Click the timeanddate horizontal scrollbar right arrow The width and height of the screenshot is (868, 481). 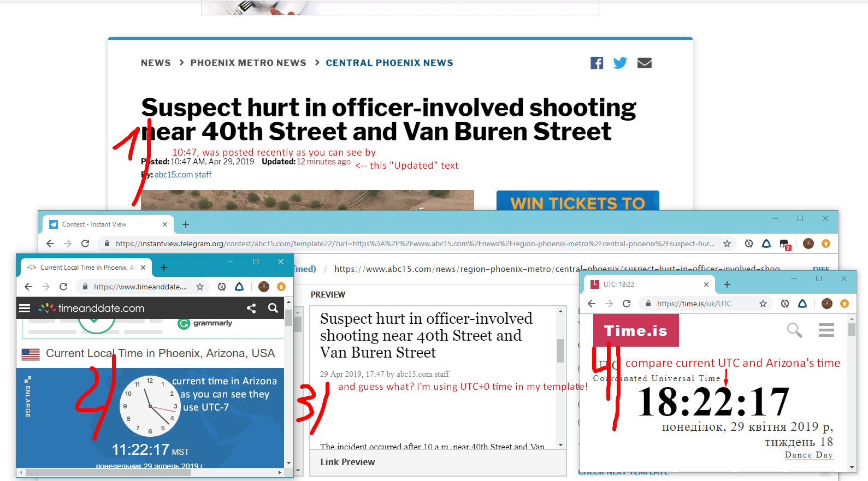(280, 472)
